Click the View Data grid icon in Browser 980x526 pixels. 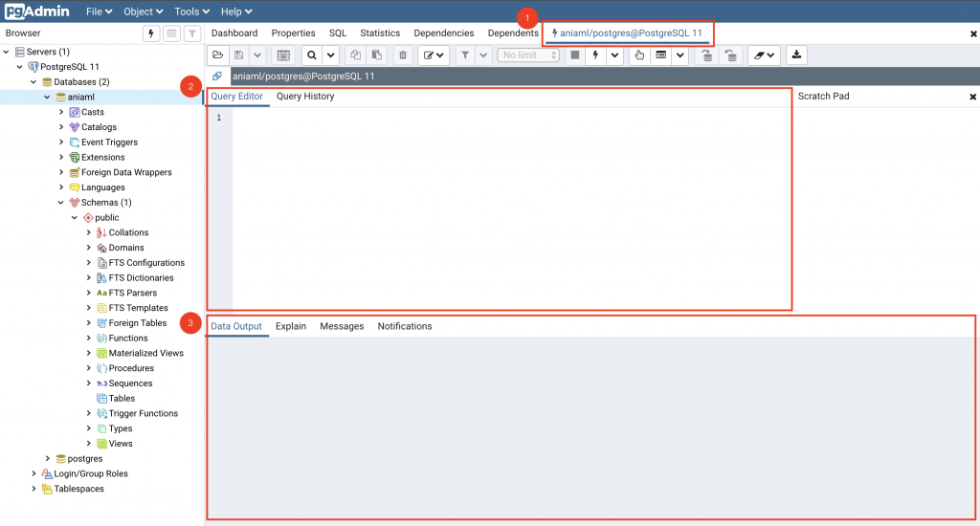click(x=171, y=33)
